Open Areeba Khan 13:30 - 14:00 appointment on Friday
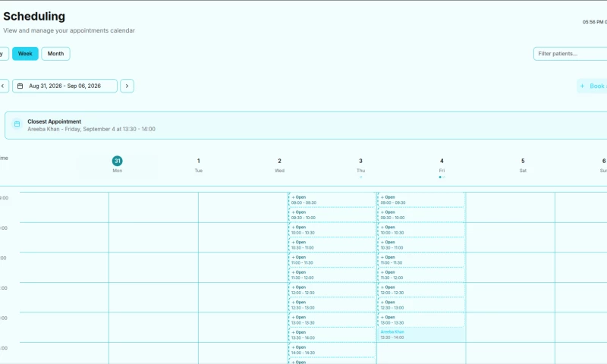Screen dimensions: 607x364 click(421, 335)
